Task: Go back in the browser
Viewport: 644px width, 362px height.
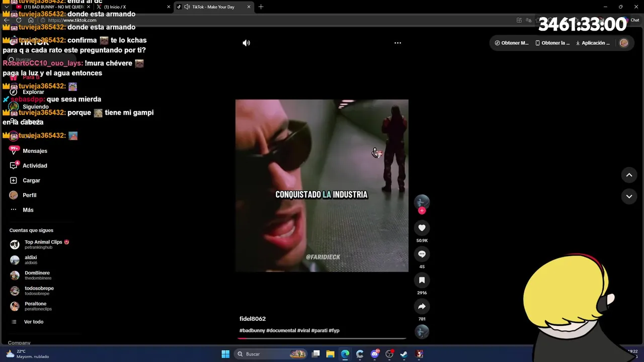Action: (x=7, y=20)
